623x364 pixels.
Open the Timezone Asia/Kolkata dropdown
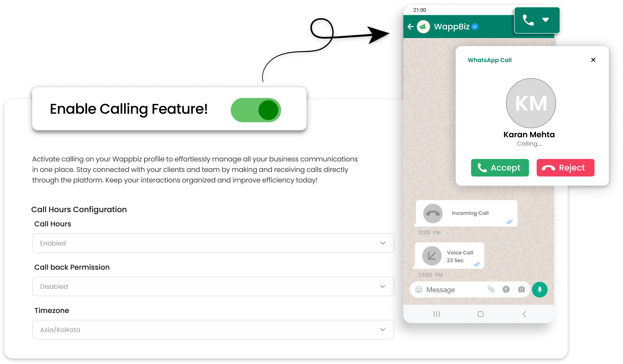click(x=213, y=330)
